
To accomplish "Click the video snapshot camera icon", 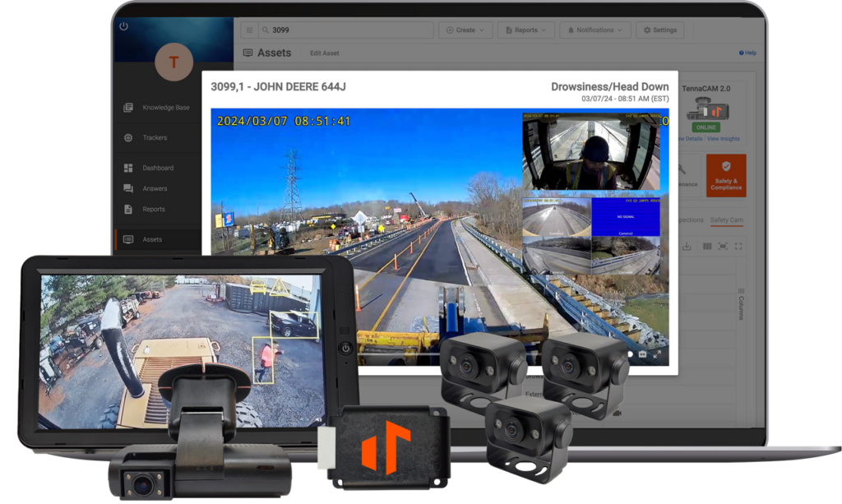I will pos(642,354).
